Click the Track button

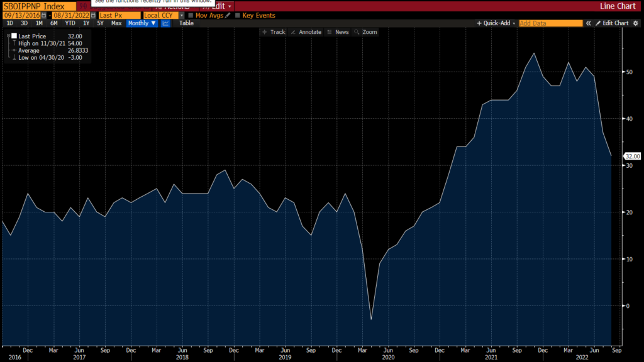click(275, 31)
